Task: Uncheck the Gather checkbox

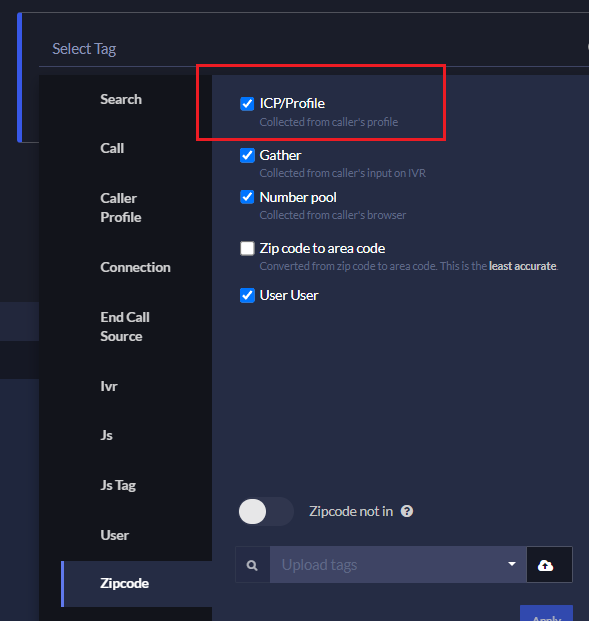Action: (x=247, y=155)
